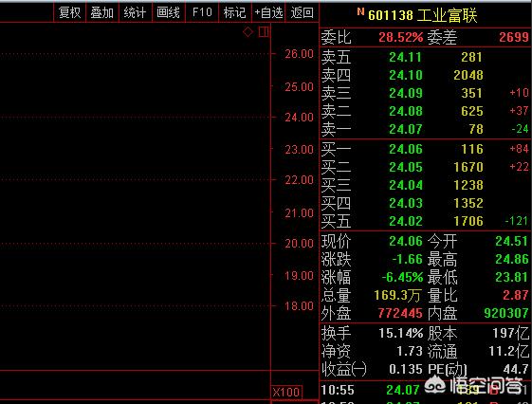Click the 委比 value 28.52%

pyautogui.click(x=401, y=37)
